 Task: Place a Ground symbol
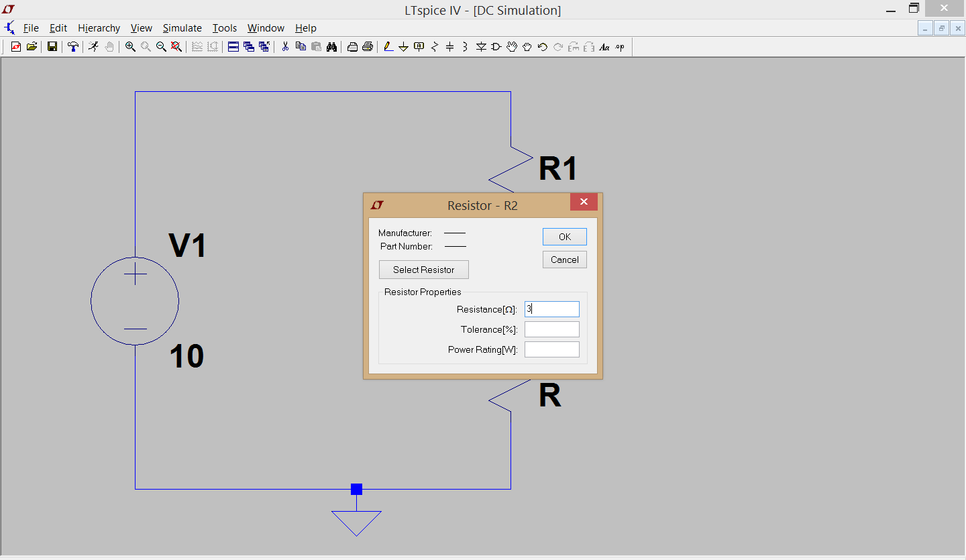403,47
